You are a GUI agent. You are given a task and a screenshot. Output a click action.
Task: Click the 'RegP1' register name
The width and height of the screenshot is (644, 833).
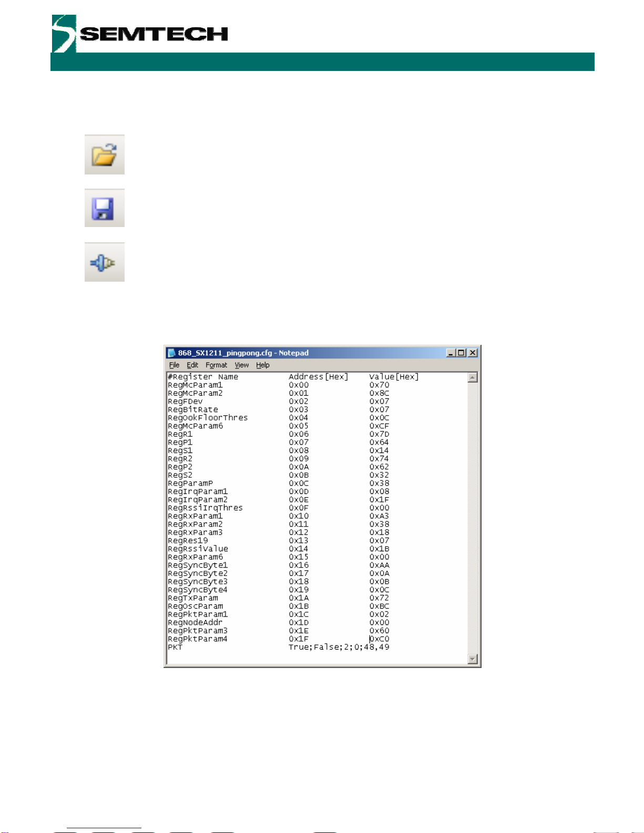[x=180, y=443]
